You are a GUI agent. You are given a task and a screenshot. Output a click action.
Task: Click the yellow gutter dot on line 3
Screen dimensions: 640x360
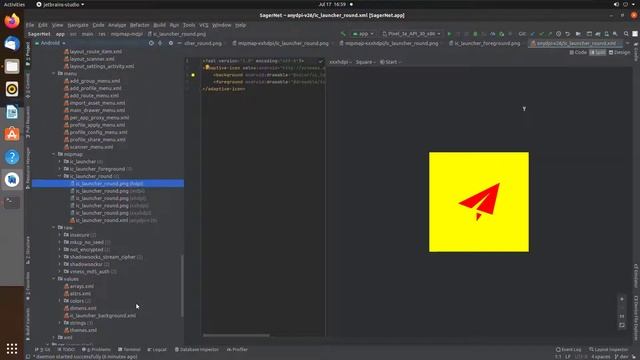pos(193,75)
